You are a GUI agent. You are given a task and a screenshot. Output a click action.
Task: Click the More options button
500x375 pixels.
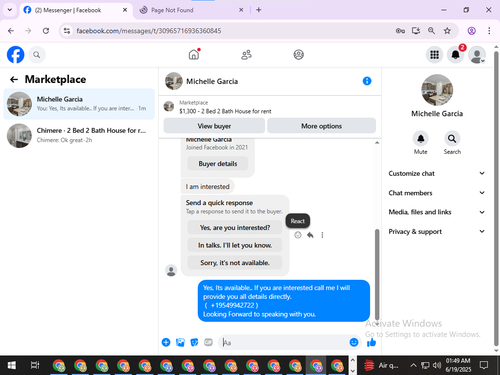click(x=321, y=126)
